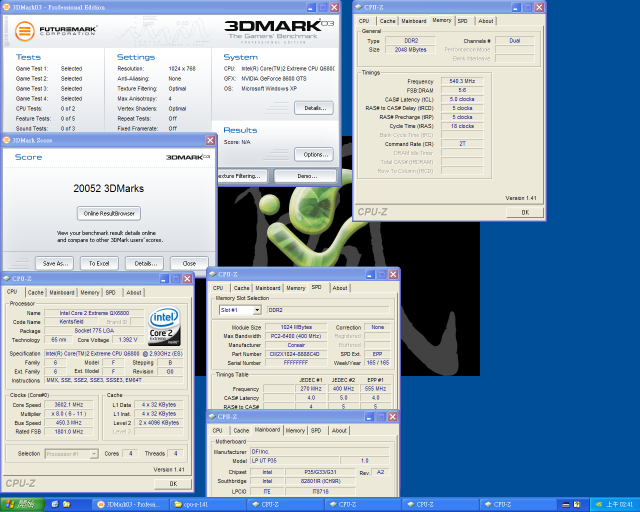Open folder icon in quick launch

67,504
